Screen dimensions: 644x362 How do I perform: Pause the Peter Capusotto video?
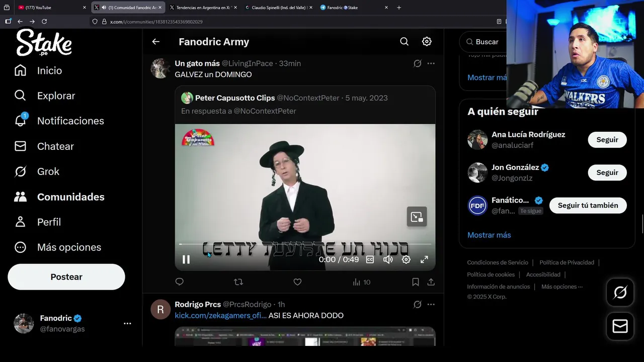(186, 259)
